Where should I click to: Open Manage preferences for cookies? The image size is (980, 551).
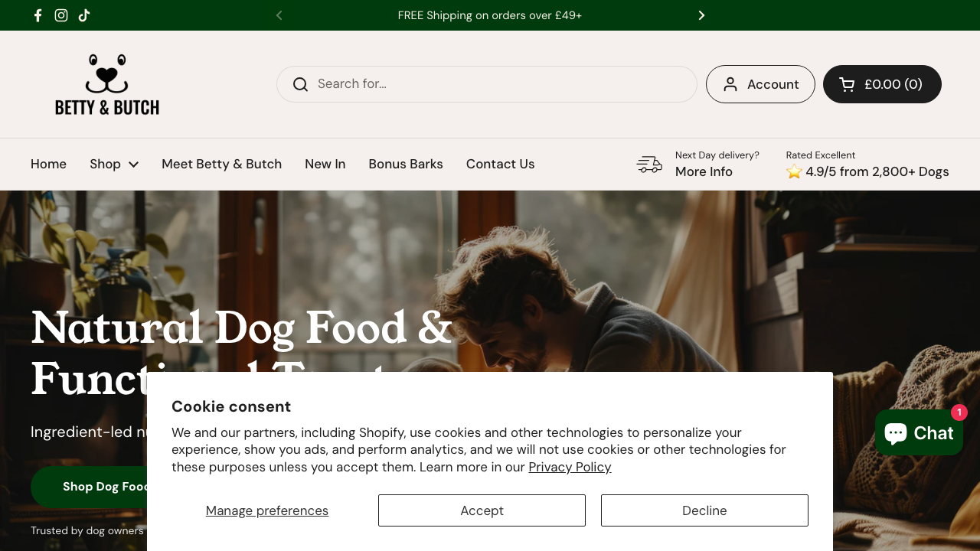pos(267,510)
